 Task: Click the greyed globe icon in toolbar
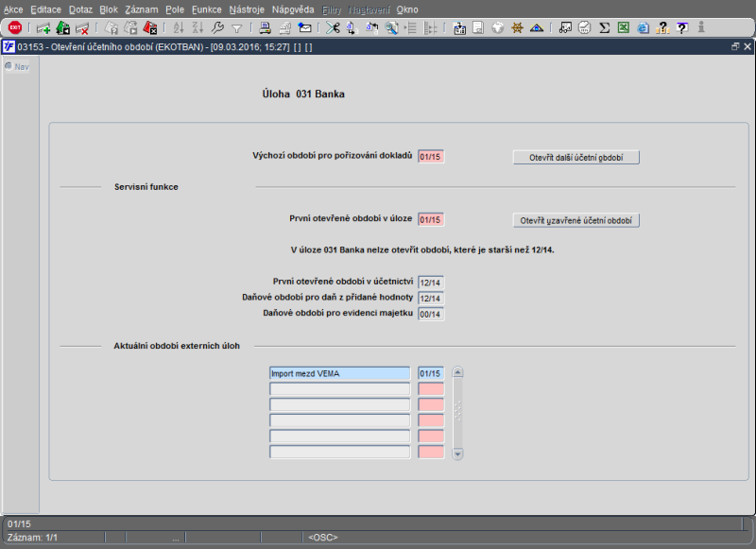click(498, 28)
